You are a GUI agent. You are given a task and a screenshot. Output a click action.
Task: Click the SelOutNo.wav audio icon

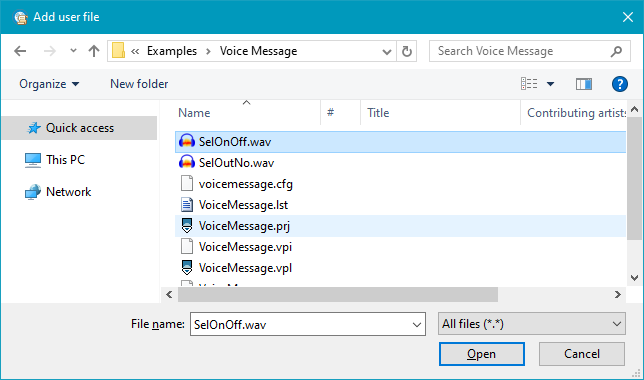coord(187,163)
